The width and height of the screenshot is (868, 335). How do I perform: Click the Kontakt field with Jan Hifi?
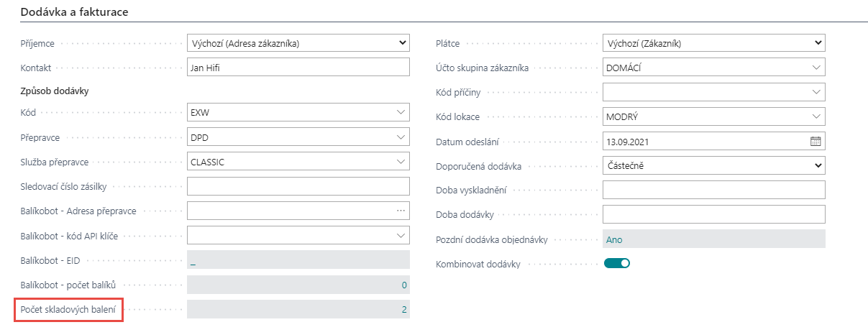pos(298,68)
